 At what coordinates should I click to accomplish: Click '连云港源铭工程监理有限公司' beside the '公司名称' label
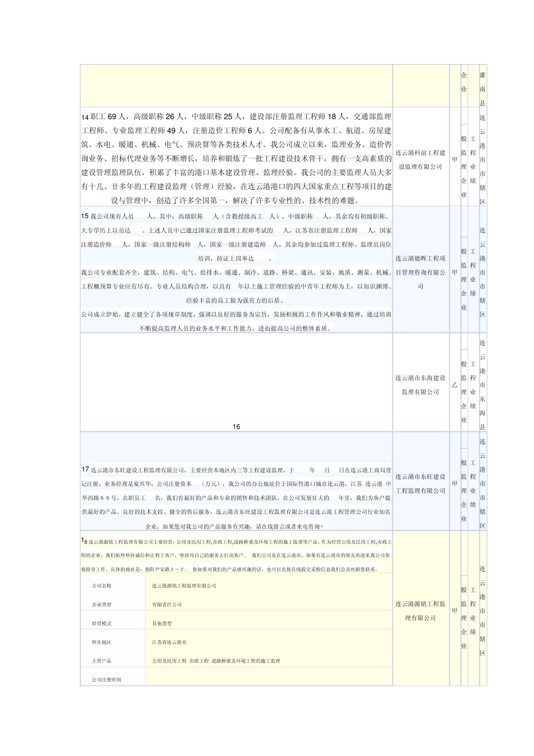point(184,586)
